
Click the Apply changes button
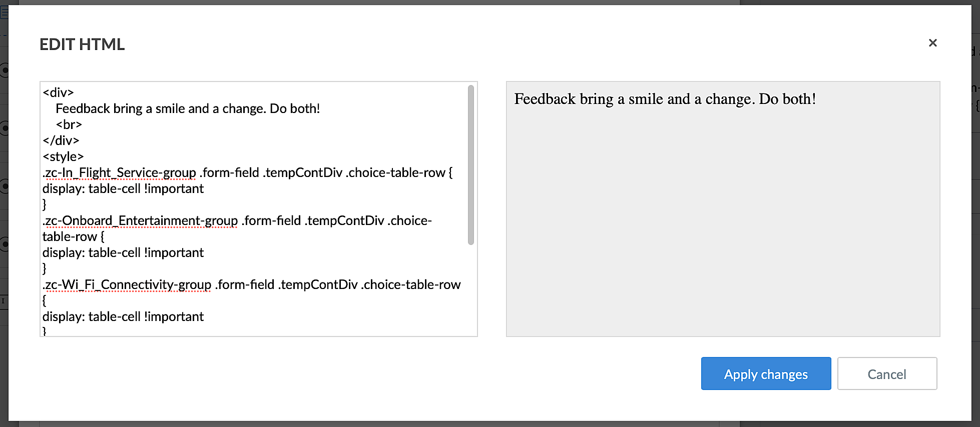click(765, 373)
